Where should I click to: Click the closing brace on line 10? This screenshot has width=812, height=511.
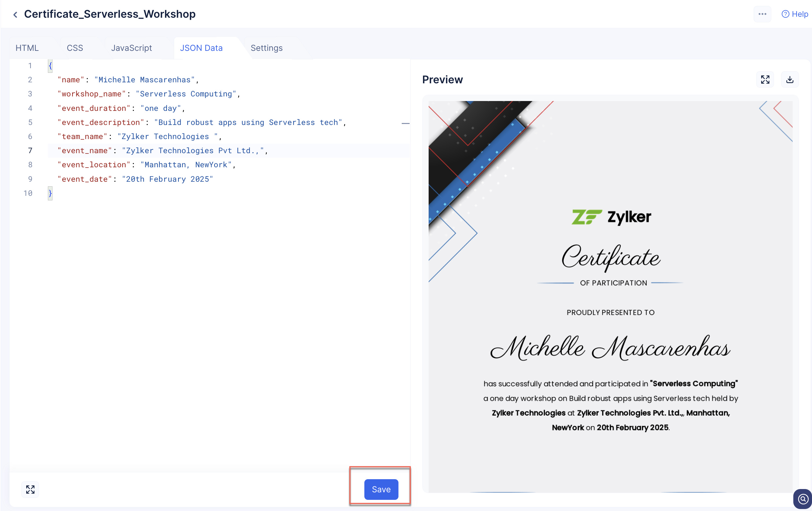pyautogui.click(x=50, y=193)
